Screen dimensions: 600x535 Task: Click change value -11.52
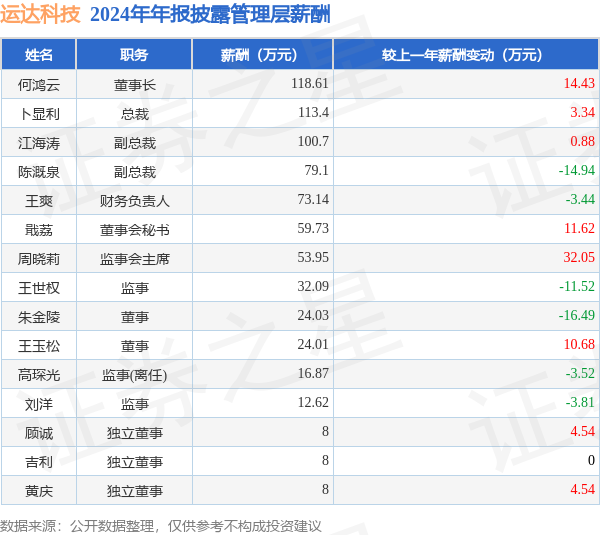click(x=577, y=286)
